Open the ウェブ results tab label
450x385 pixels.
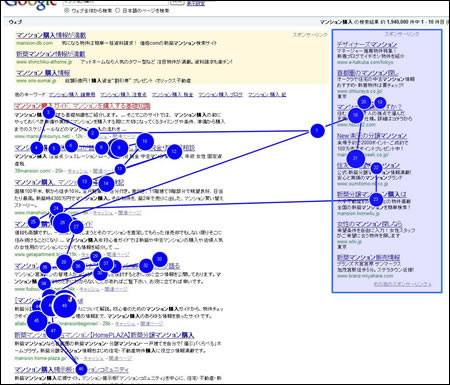15,22
